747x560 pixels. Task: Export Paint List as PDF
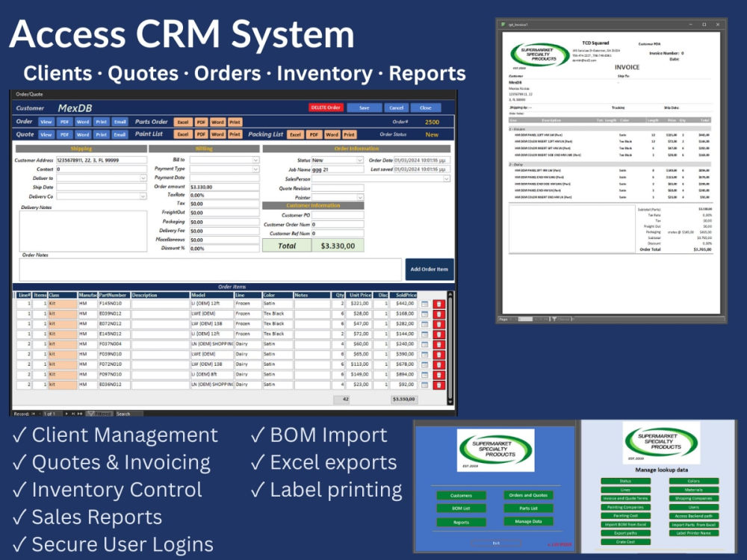click(x=201, y=134)
